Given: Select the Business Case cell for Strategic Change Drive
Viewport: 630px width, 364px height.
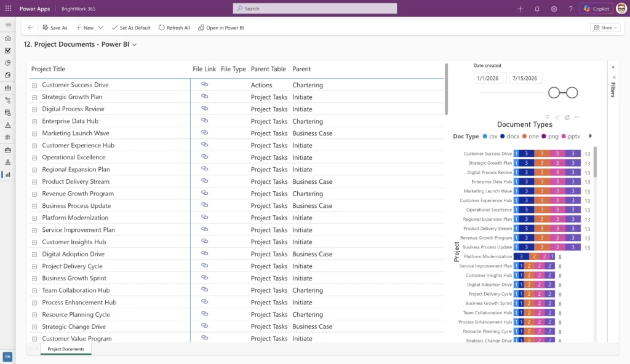Looking at the screenshot, I should [x=312, y=326].
